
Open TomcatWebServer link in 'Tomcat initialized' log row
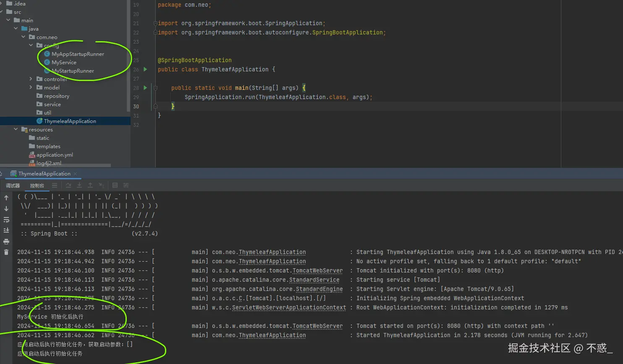click(317, 271)
